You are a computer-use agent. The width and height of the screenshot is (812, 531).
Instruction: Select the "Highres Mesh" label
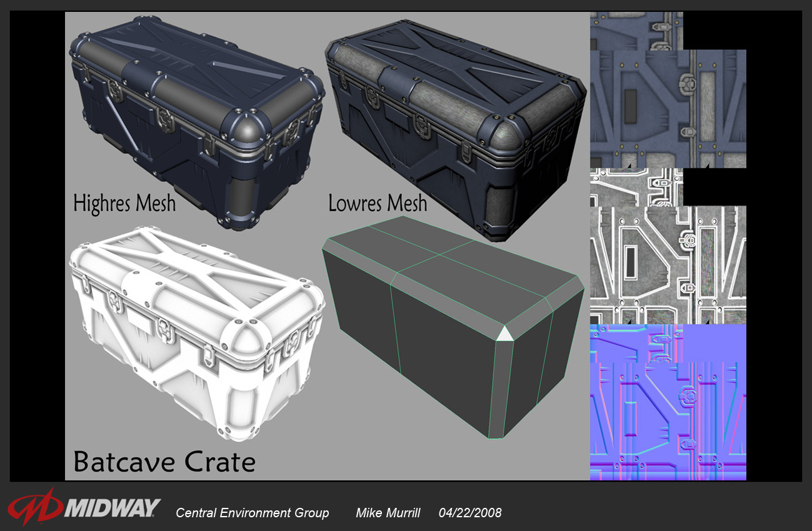124,204
